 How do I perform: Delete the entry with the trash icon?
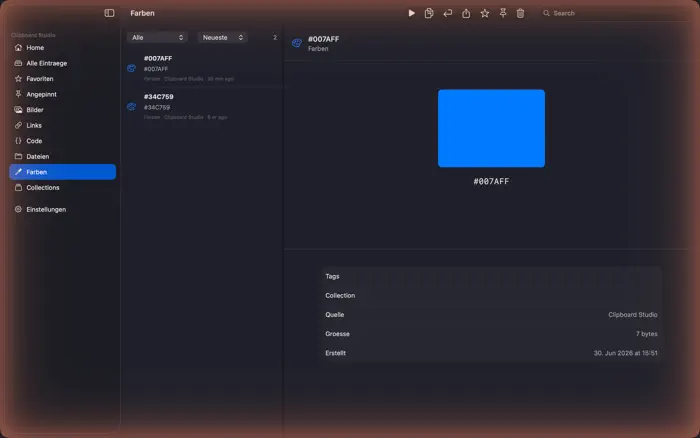[521, 13]
